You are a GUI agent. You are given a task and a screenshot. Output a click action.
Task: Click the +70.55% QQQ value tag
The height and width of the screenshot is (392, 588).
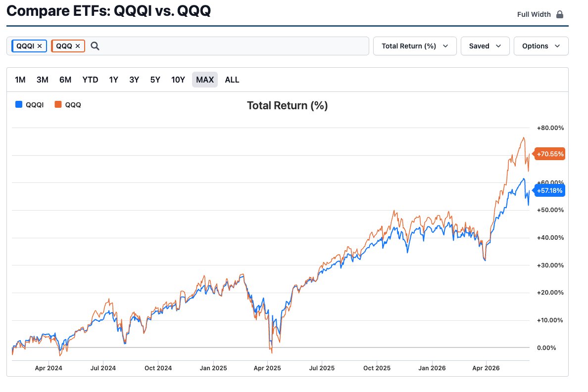point(550,154)
